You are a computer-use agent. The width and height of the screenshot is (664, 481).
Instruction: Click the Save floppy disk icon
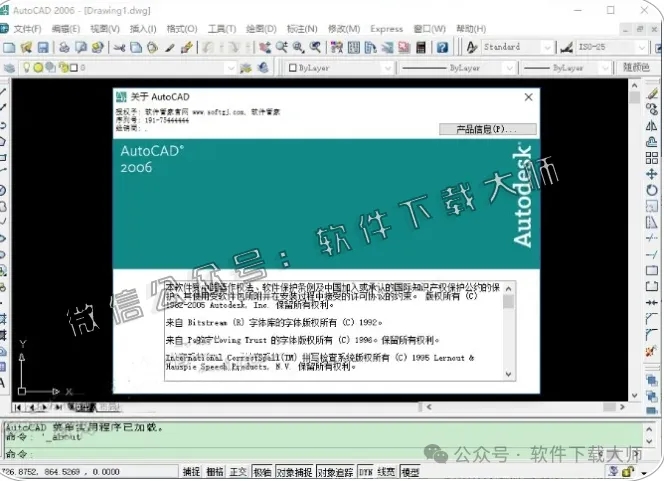click(43, 47)
